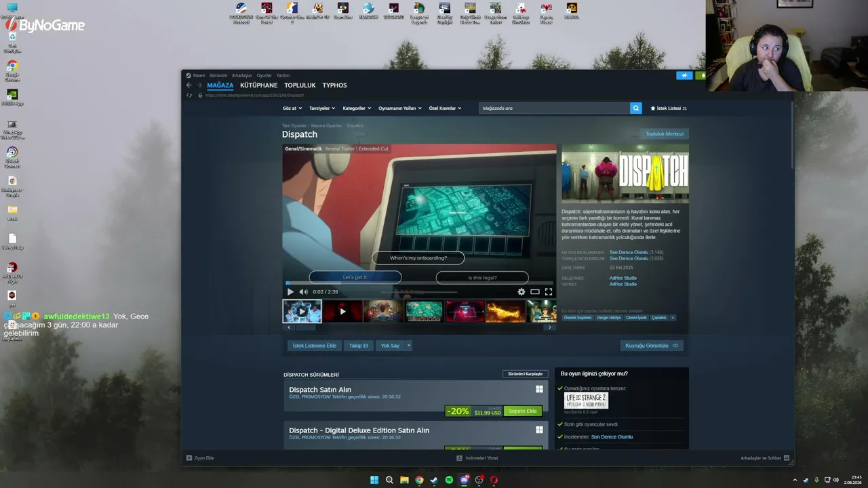Open the Arkadaşlar menu
868x488 pixels.
[x=241, y=75]
